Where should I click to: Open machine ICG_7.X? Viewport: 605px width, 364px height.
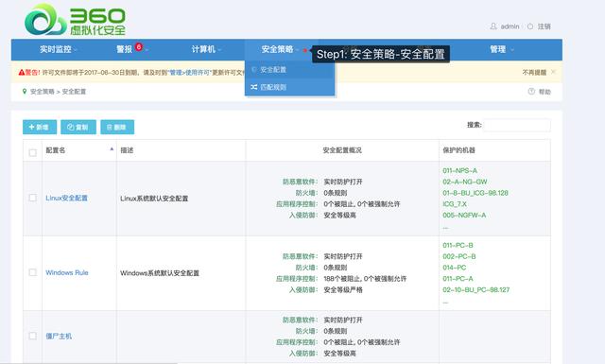(x=455, y=204)
